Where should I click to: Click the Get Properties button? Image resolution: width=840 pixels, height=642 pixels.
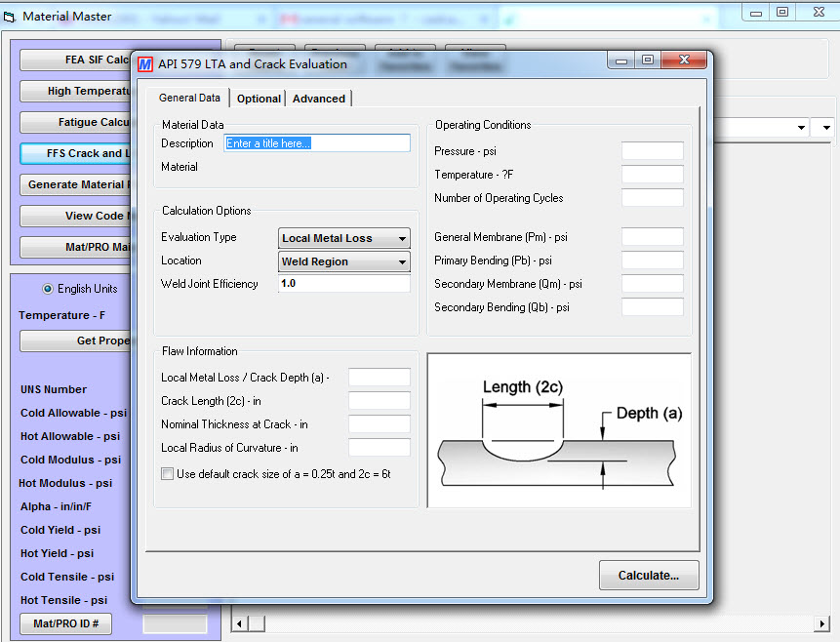(x=75, y=341)
